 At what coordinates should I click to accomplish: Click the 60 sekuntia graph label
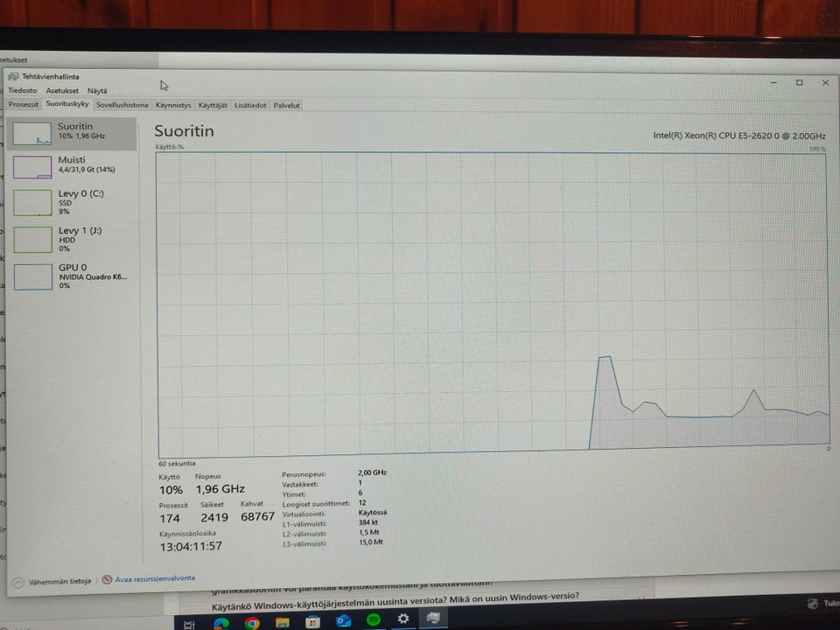coord(177,464)
